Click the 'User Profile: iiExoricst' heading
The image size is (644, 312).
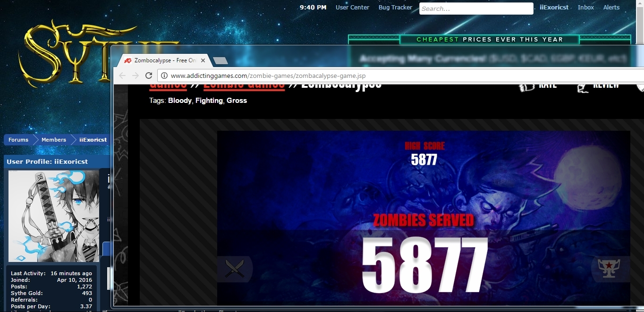[47, 161]
